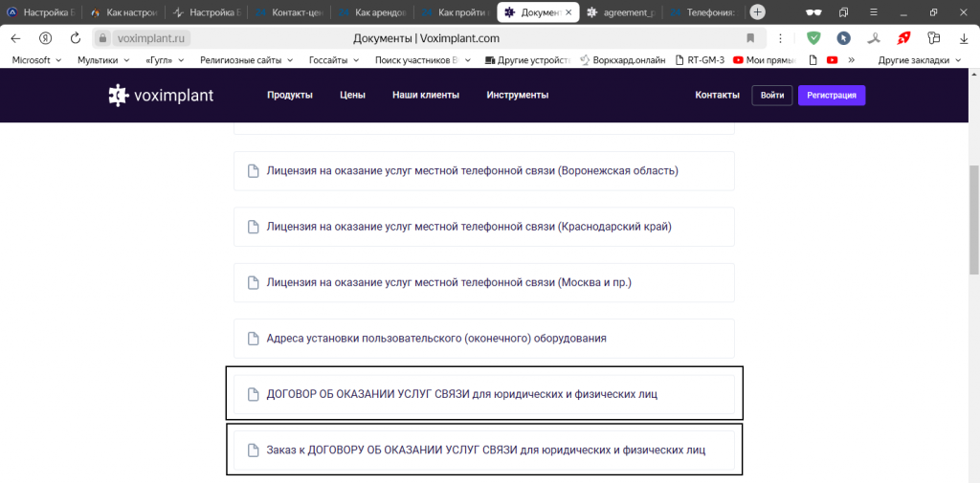The image size is (980, 483).
Task: Open license for Краснодарский край
Action: click(x=483, y=227)
